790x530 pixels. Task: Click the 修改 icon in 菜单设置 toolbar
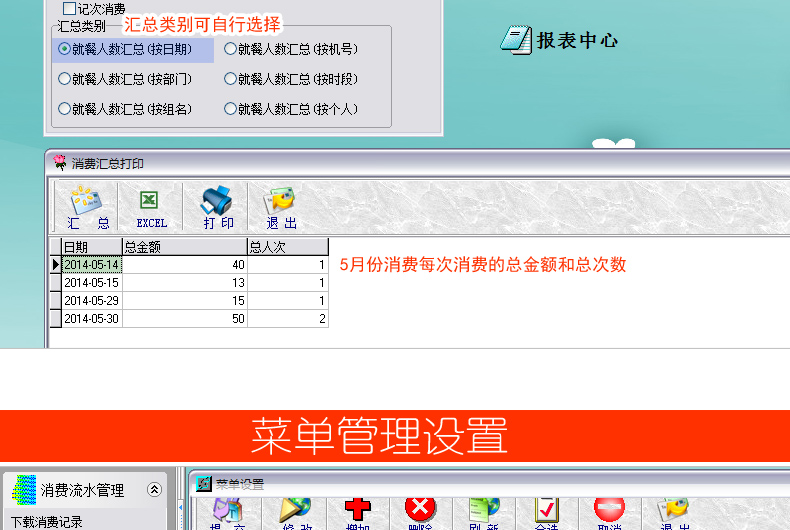(294, 512)
